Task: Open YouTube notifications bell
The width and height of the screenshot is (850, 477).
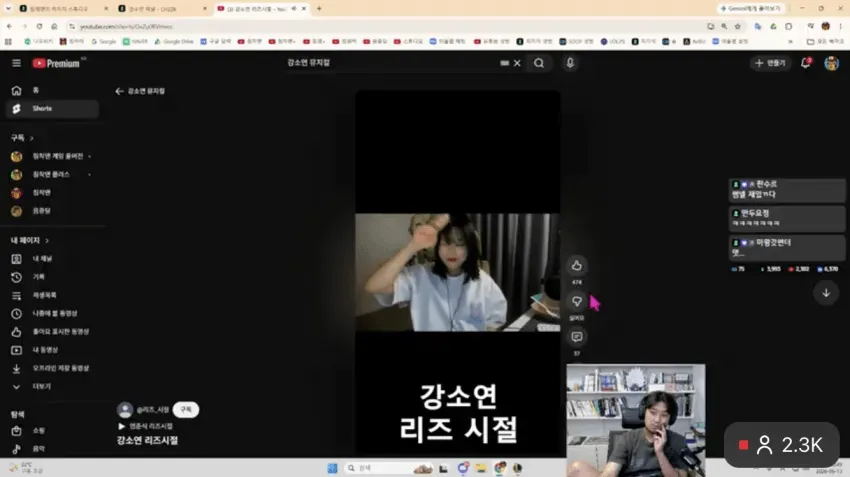Action: tap(806, 63)
